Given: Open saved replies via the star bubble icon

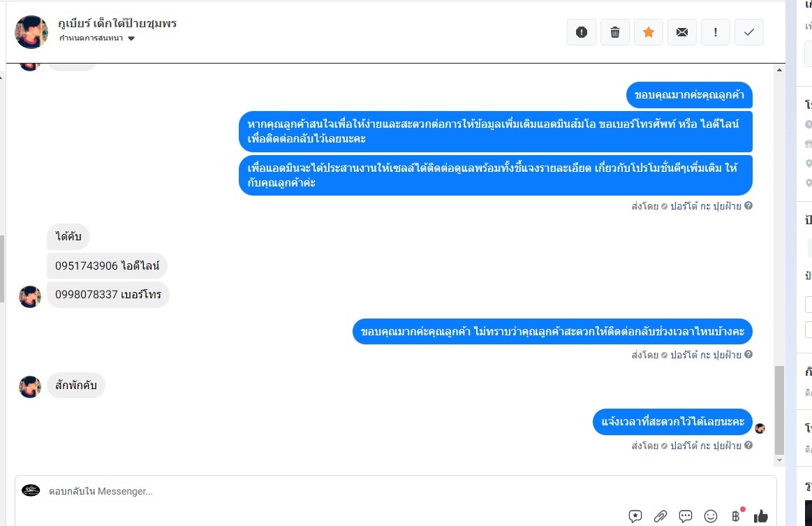Looking at the screenshot, I should click(x=635, y=516).
